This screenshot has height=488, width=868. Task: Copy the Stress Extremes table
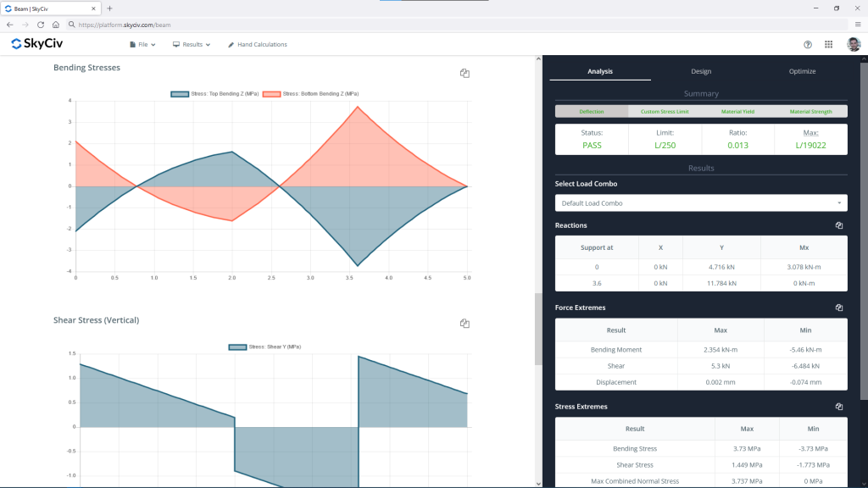click(838, 406)
